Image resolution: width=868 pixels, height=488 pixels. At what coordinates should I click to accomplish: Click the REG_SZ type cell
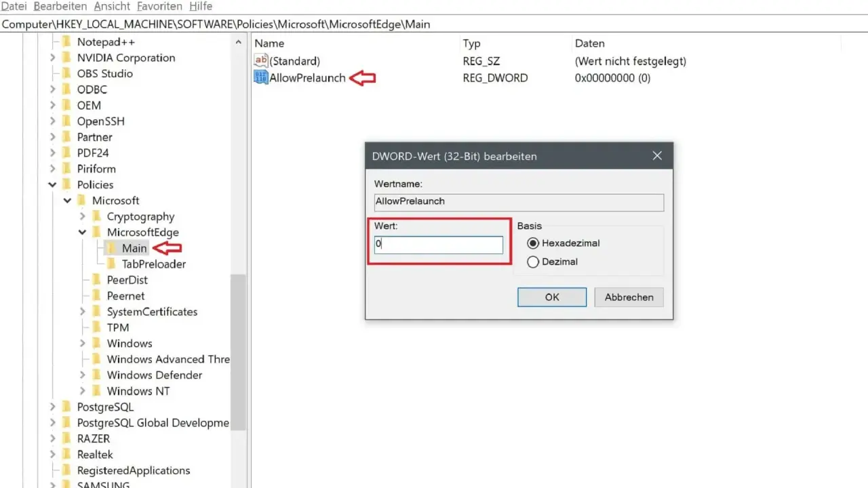pos(481,61)
